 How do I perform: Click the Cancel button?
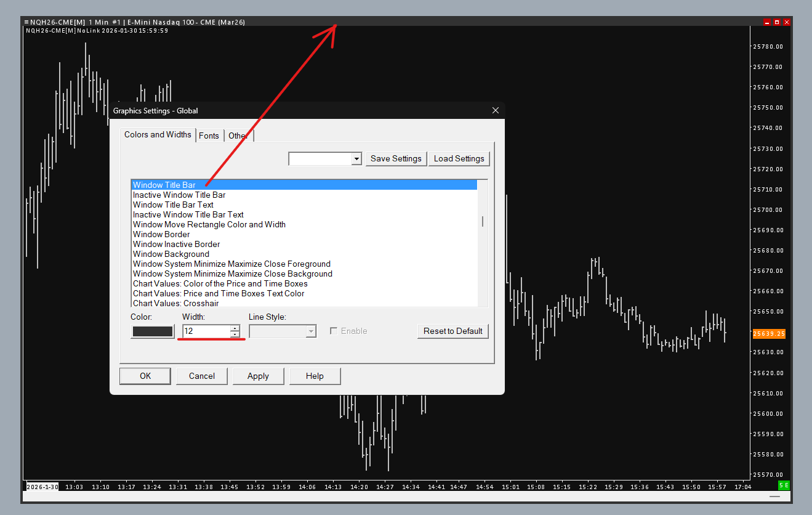point(202,376)
